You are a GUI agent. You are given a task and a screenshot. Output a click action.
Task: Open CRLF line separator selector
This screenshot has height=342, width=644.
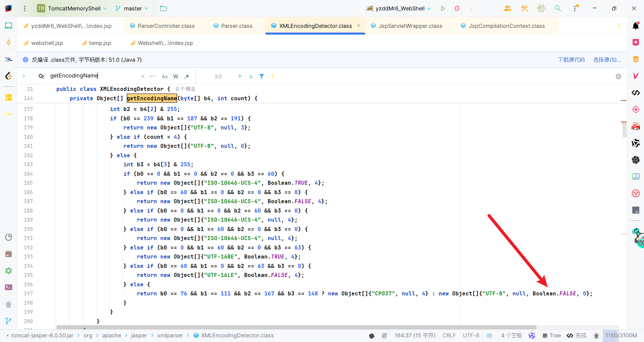(x=449, y=335)
